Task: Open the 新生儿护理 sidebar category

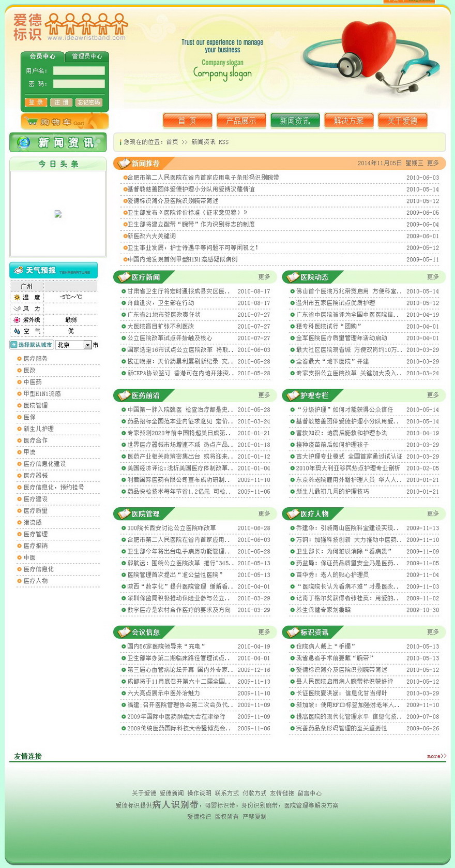Action: point(38,429)
